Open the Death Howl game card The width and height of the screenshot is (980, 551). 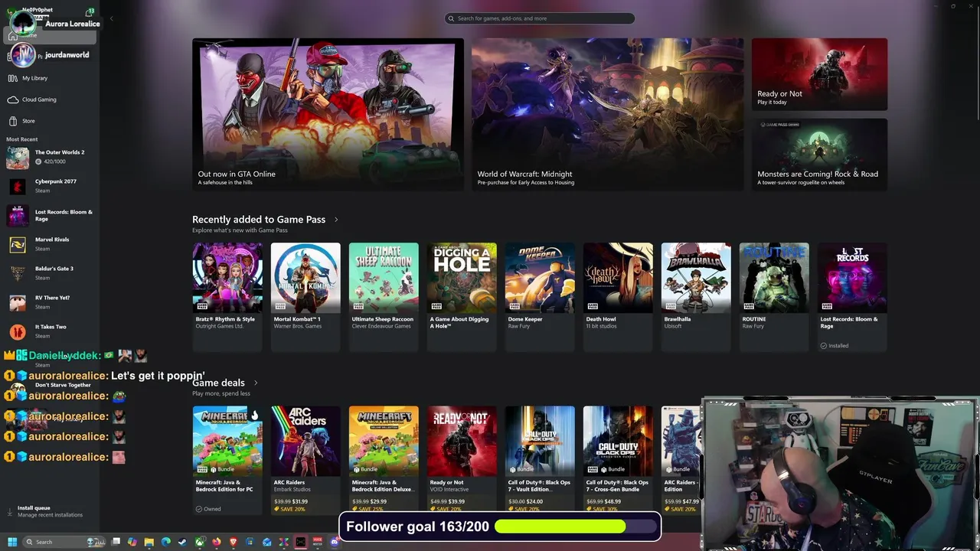click(x=618, y=297)
